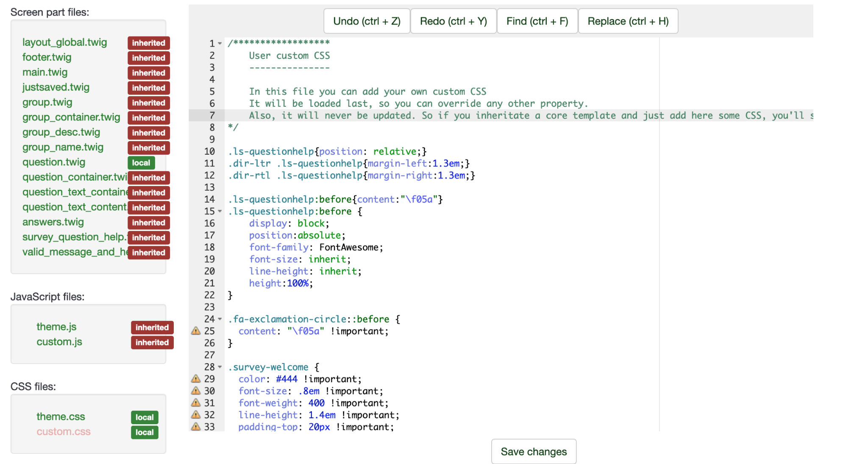Open main.twig file

pyautogui.click(x=45, y=72)
